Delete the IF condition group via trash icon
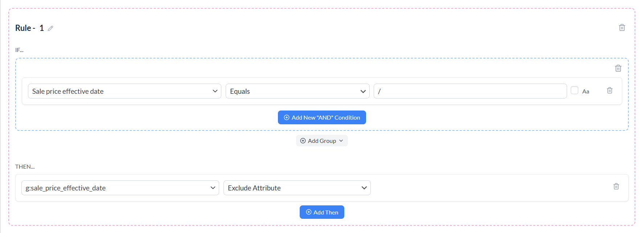Screen dimensions: 644x233 click(618, 68)
